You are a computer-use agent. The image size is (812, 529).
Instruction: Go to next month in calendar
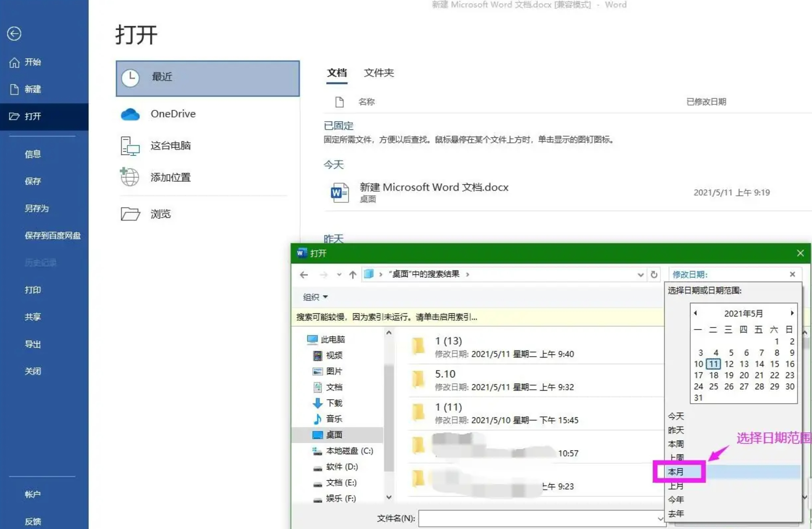click(x=792, y=313)
